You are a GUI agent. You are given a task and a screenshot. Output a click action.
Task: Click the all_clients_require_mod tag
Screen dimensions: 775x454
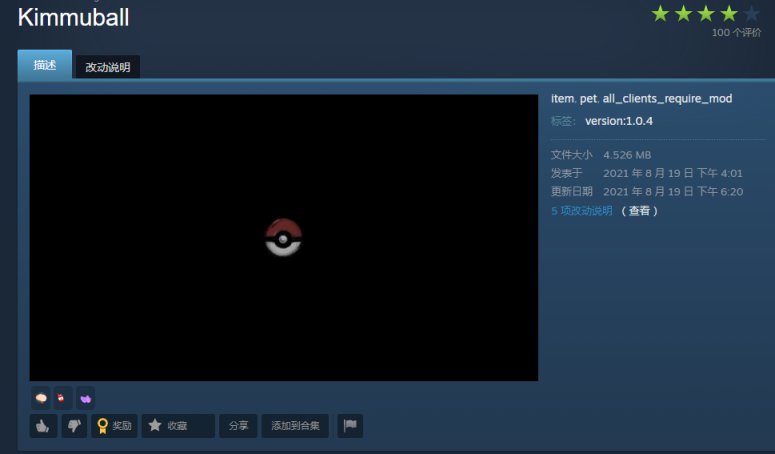667,99
